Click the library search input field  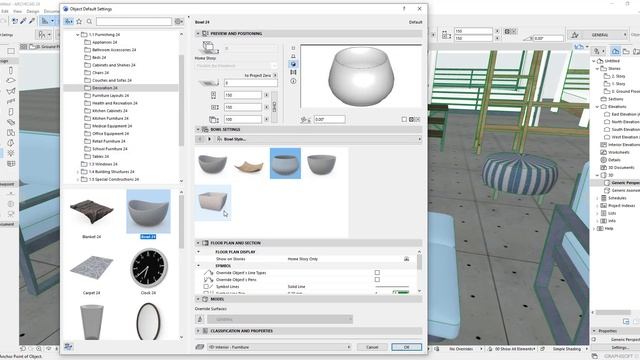(134, 21)
